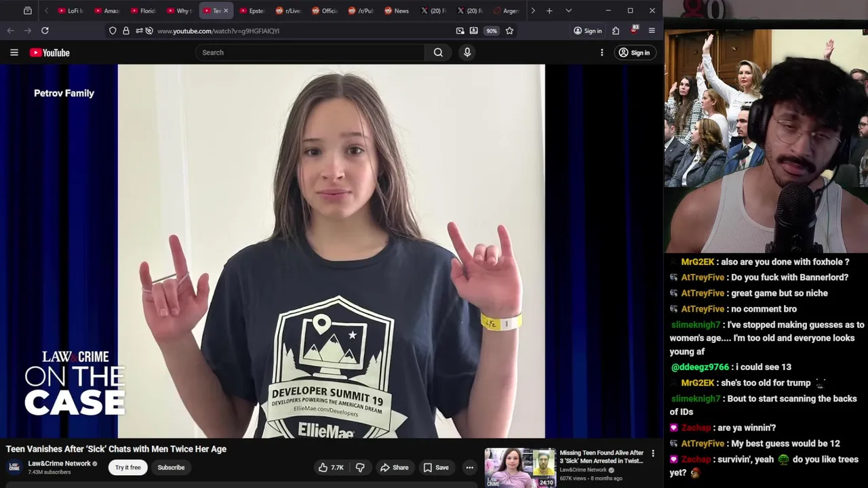Screen dimensions: 868x488
Task: Switch to the Amazon tab
Action: [106, 11]
